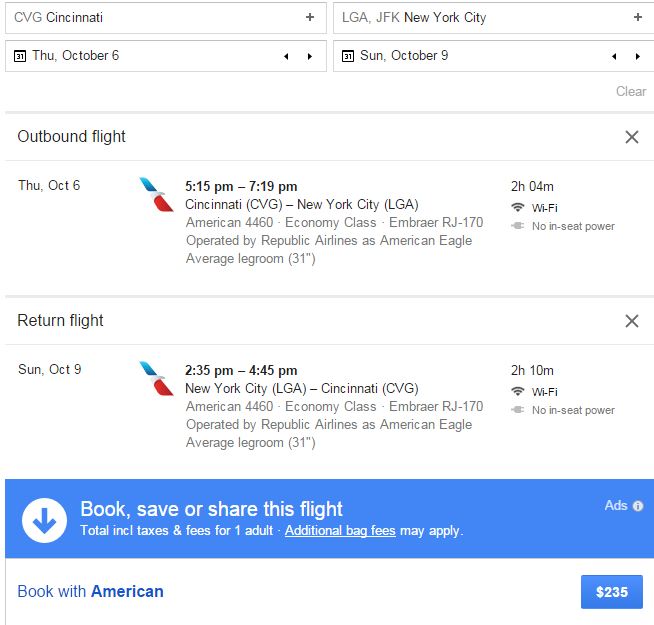Click the Ads info icon
This screenshot has height=625, width=654.
(638, 506)
